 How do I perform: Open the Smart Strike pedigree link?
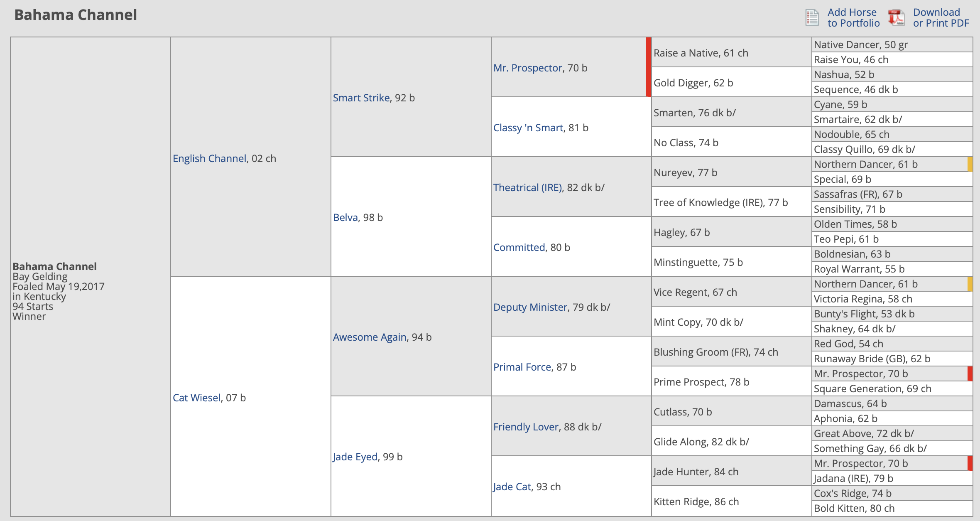point(361,98)
